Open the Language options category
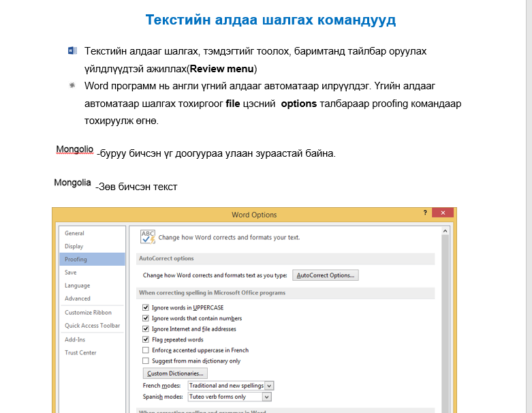This screenshot has height=413, width=532. click(x=92, y=286)
